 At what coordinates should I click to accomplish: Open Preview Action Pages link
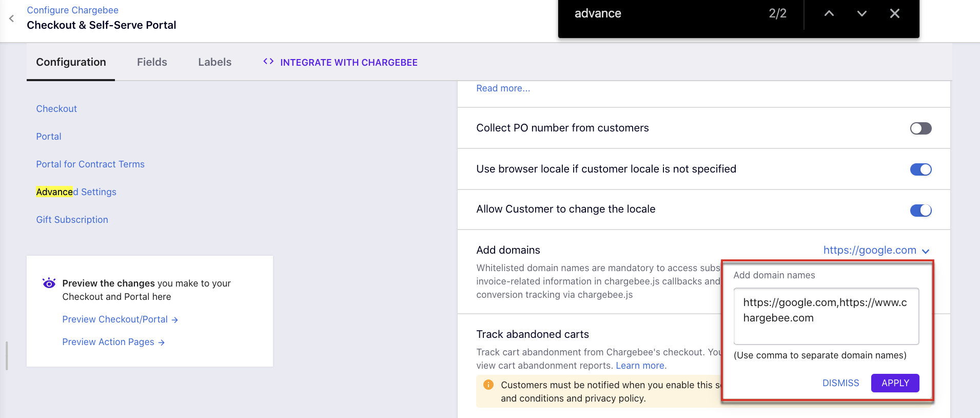(x=108, y=342)
